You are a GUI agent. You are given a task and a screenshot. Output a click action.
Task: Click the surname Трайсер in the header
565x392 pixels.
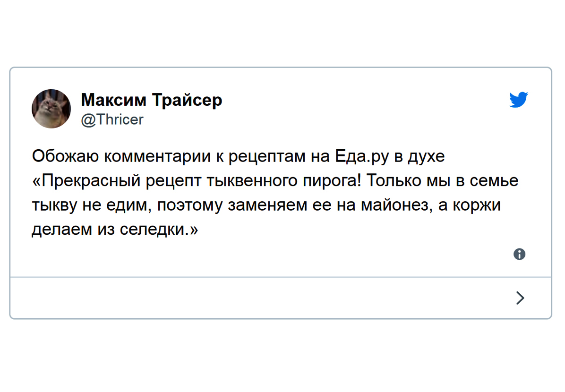point(187,101)
